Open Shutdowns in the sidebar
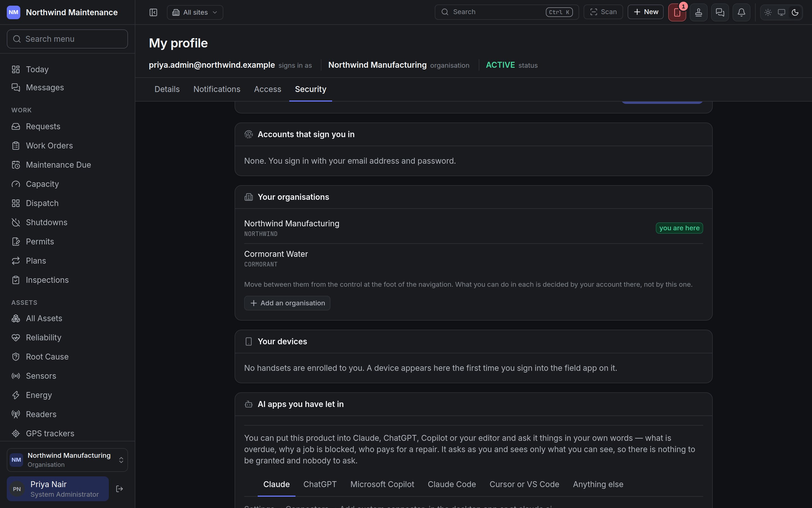Screen dimensions: 812x508 point(67,222)
